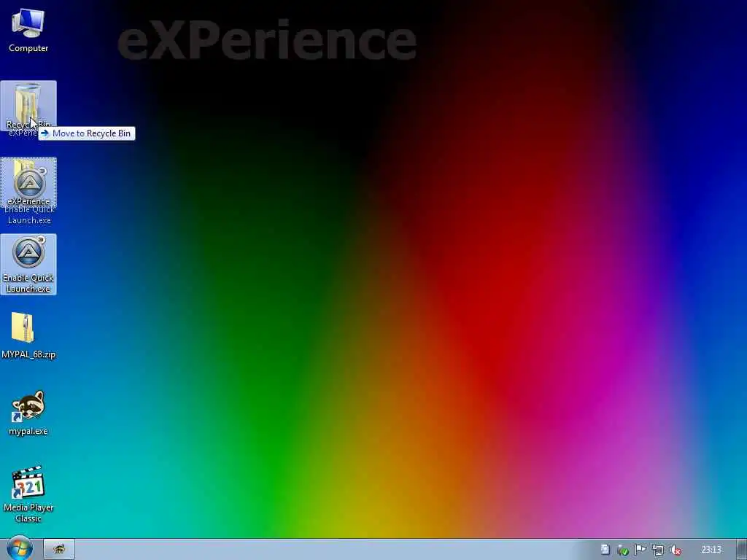
Task: Select the Media Player Classic shortcut
Action: pyautogui.click(x=28, y=494)
